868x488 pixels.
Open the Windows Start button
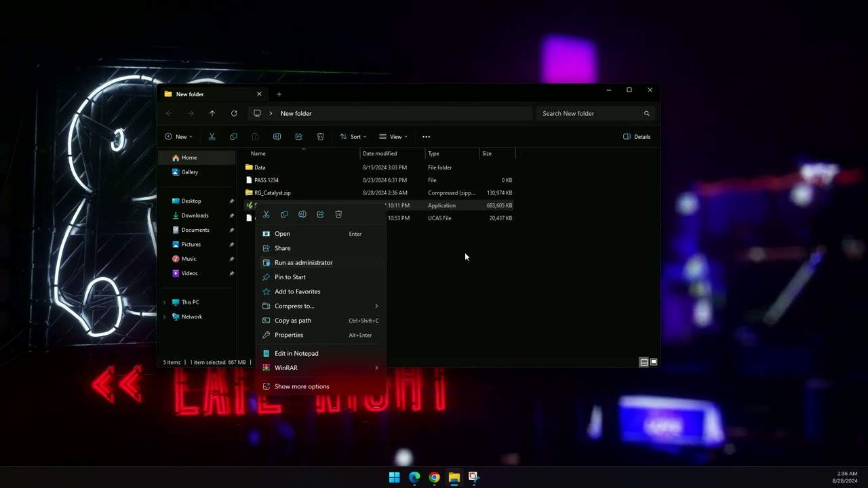click(395, 477)
